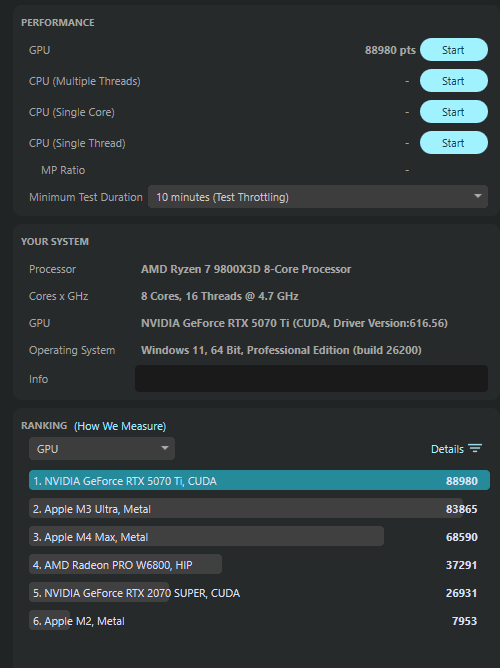This screenshot has width=500, height=668.
Task: Select the AMD Radeon PRO W6800, HIP row
Action: point(259,565)
